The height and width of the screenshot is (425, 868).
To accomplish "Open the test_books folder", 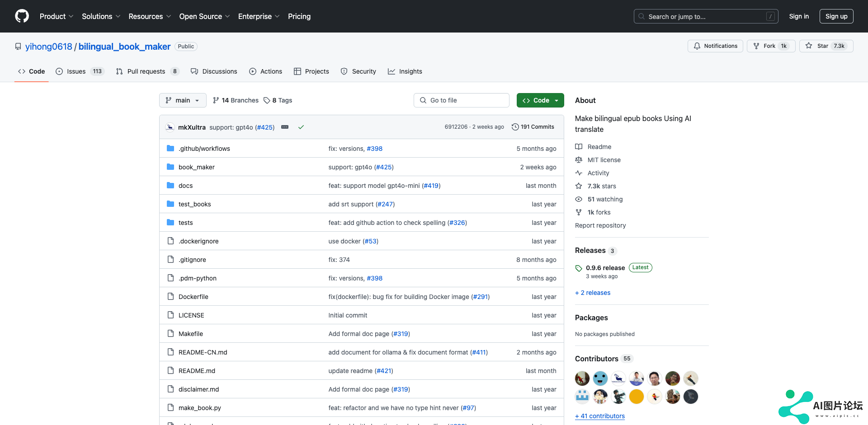I will (x=195, y=204).
